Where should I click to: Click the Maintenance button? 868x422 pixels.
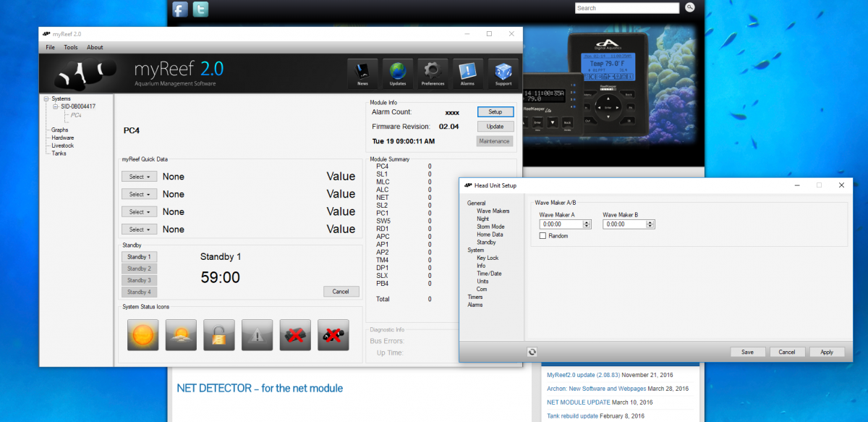(495, 141)
